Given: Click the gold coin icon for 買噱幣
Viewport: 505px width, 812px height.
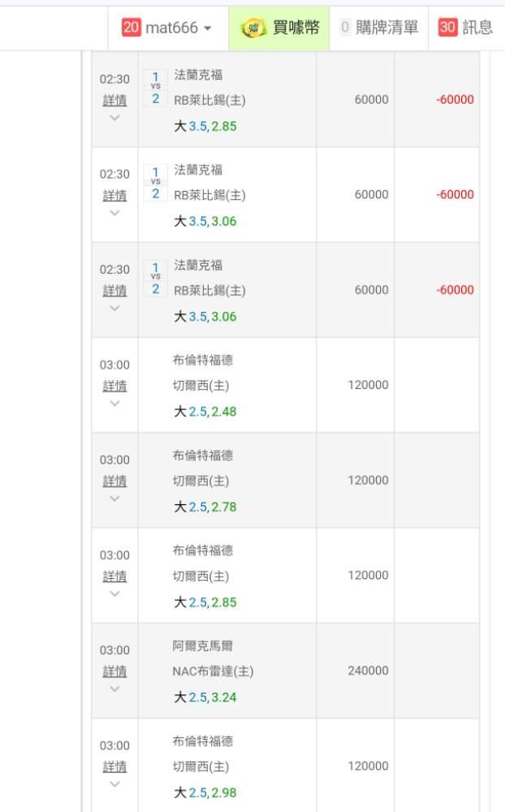Looking at the screenshot, I should point(254,28).
